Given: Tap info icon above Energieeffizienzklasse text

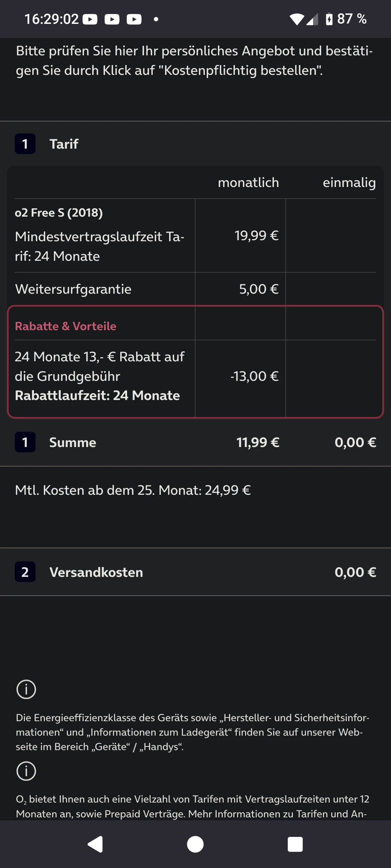Looking at the screenshot, I should (26, 689).
